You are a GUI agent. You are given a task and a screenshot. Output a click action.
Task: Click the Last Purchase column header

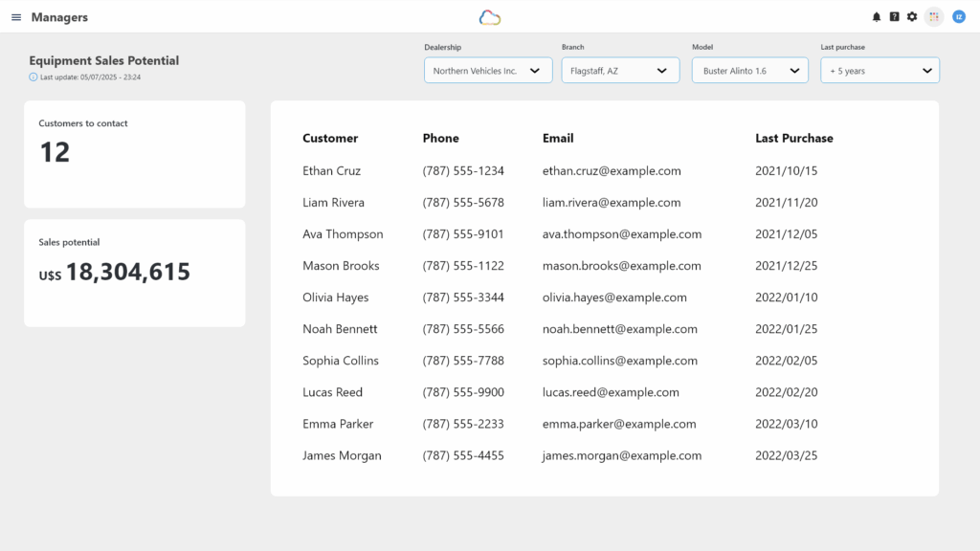tap(793, 138)
